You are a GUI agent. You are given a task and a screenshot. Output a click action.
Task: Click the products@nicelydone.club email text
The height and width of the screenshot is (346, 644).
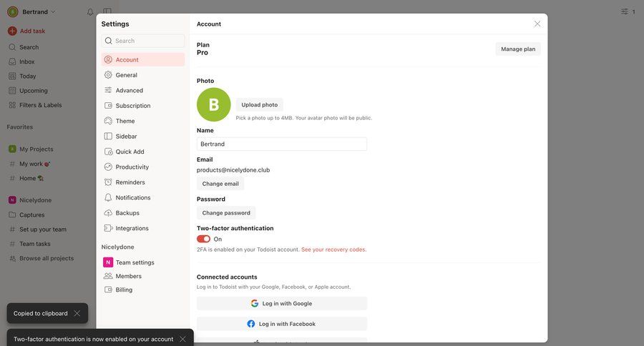(233, 170)
